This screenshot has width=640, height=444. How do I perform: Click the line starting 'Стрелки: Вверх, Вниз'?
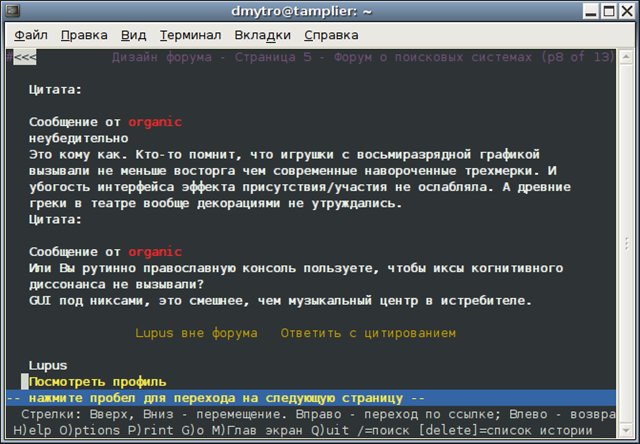318,414
